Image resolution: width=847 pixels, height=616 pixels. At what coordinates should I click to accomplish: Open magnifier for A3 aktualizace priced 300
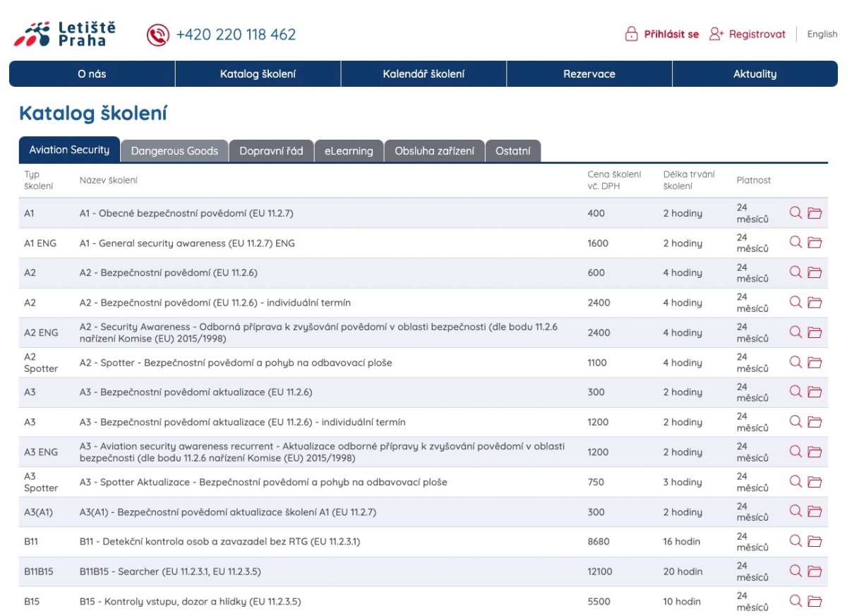[795, 392]
